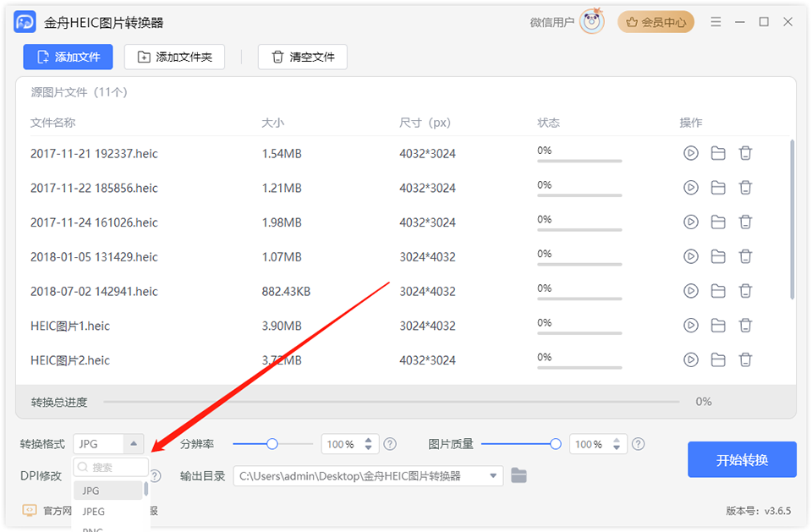Adjust the 分辨率 slider handle
This screenshot has height=532, width=812.
click(x=272, y=444)
